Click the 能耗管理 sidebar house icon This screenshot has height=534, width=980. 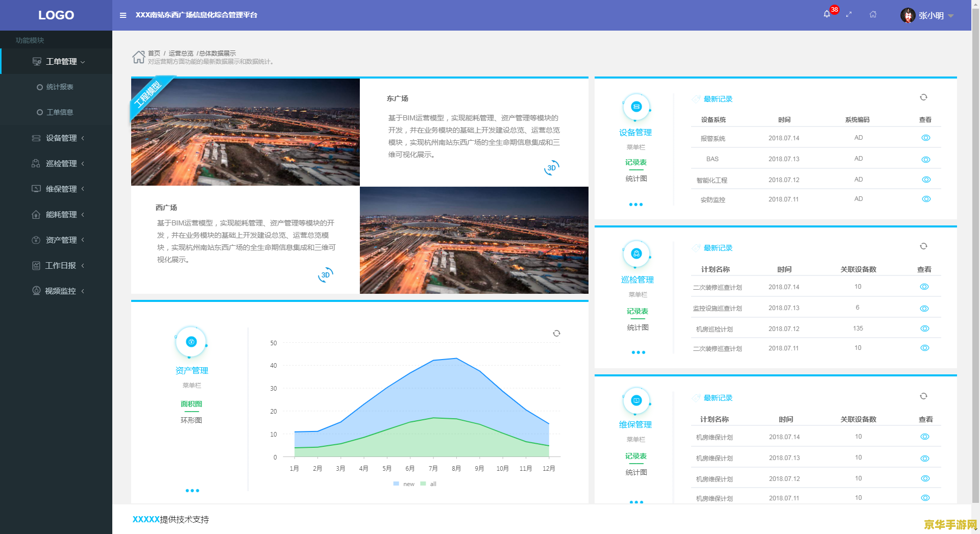36,215
